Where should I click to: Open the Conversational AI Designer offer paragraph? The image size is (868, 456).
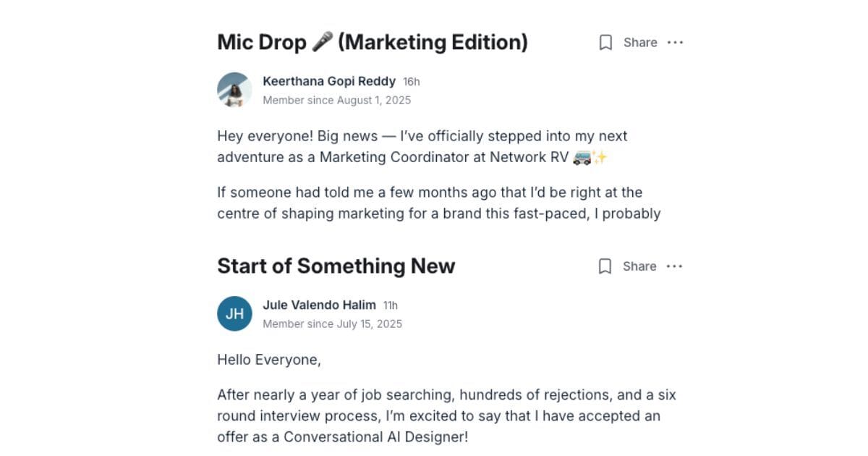[438, 416]
